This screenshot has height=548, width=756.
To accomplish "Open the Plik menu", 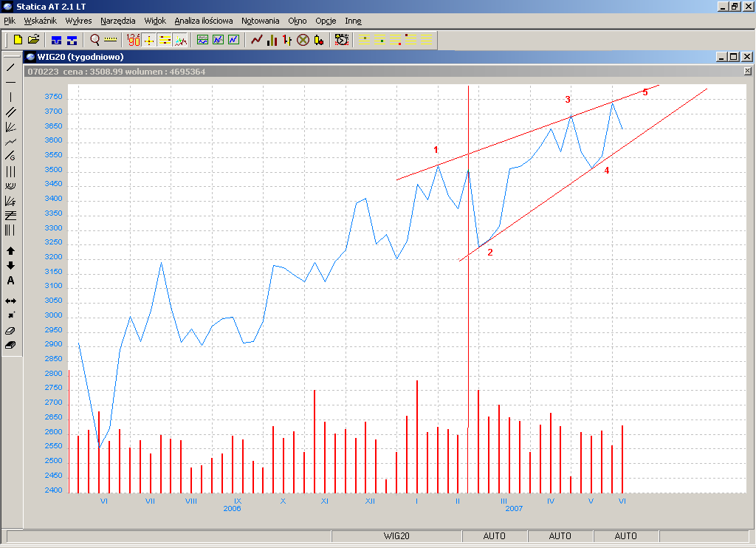I will coord(10,21).
